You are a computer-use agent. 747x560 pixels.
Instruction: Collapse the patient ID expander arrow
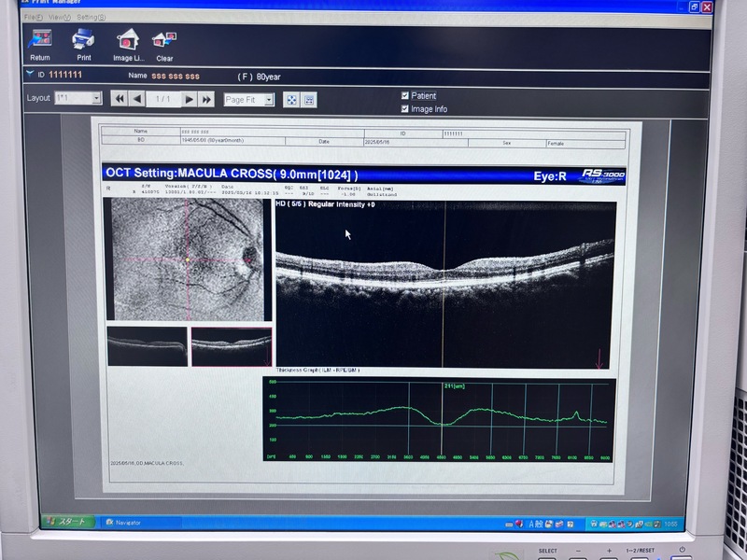tap(30, 74)
